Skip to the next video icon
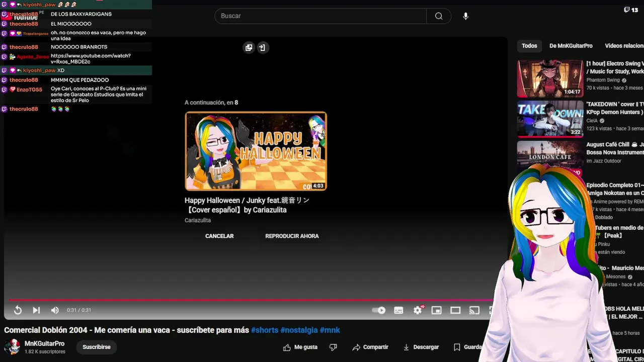The width and height of the screenshot is (644, 362). coord(36,310)
